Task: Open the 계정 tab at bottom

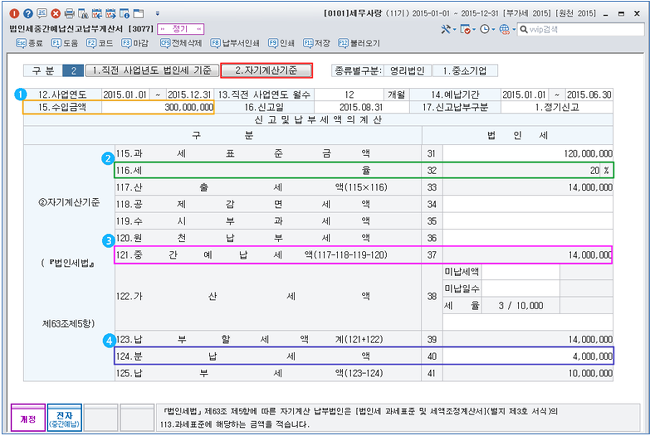Action: (x=28, y=419)
